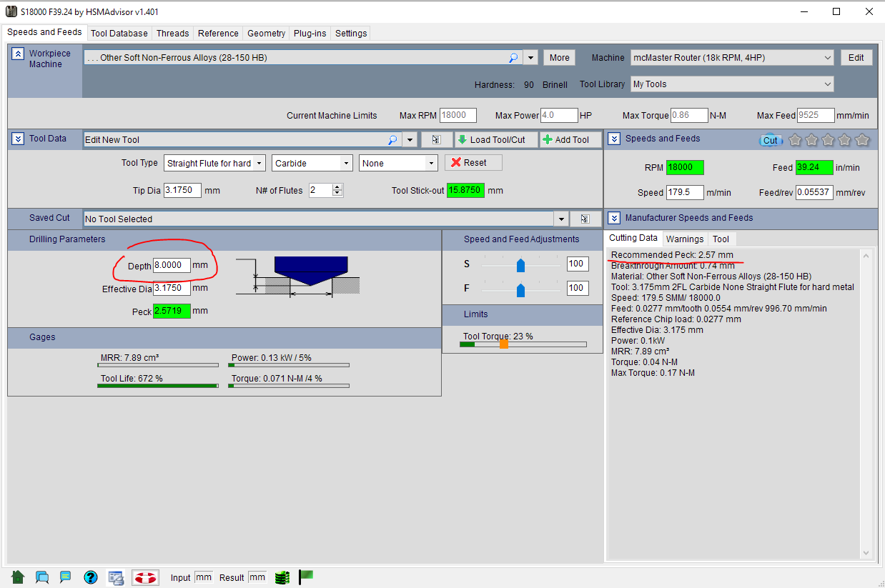The height and width of the screenshot is (588, 885).
Task: Collapse the Tool Data section
Action: [16, 139]
